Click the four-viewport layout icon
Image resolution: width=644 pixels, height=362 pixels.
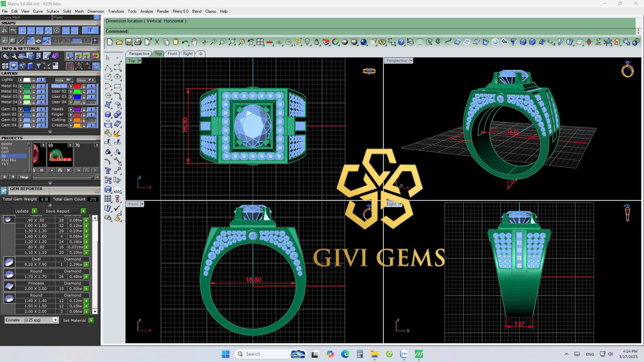[260, 42]
